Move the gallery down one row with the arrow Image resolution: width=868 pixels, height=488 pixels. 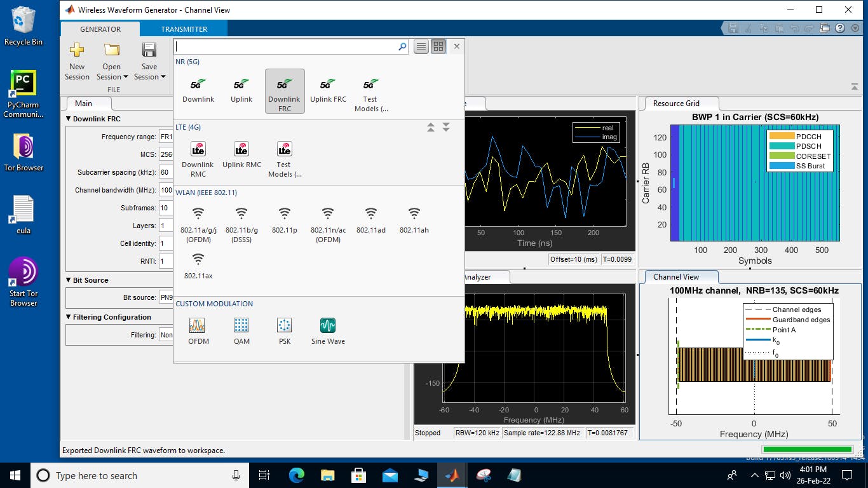[x=446, y=128]
